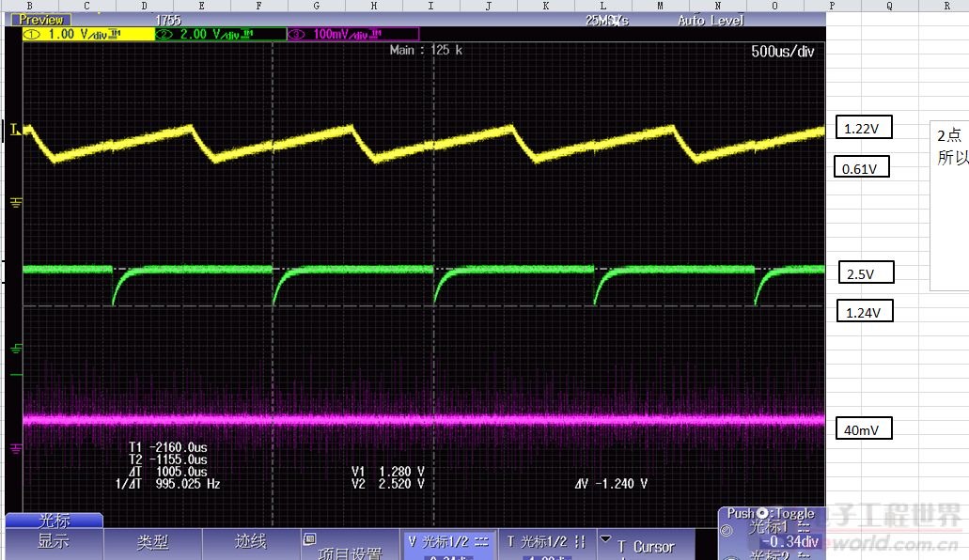969x560 pixels.
Task: Click the Main : 125 k record length
Action: (x=426, y=50)
